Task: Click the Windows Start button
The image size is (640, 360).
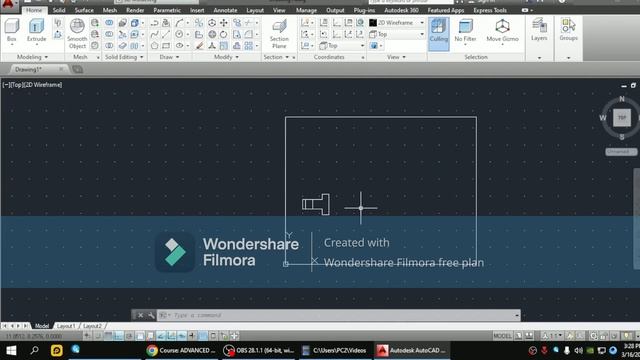Action: coord(11,351)
